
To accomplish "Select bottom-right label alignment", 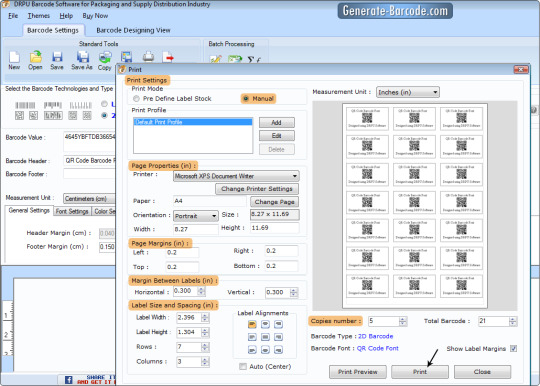I will 278,350.
